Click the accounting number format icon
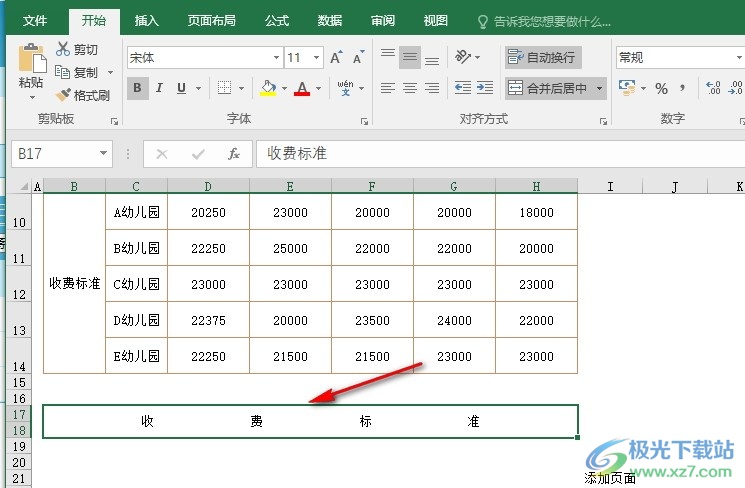This screenshot has height=488, width=745. coord(627,88)
